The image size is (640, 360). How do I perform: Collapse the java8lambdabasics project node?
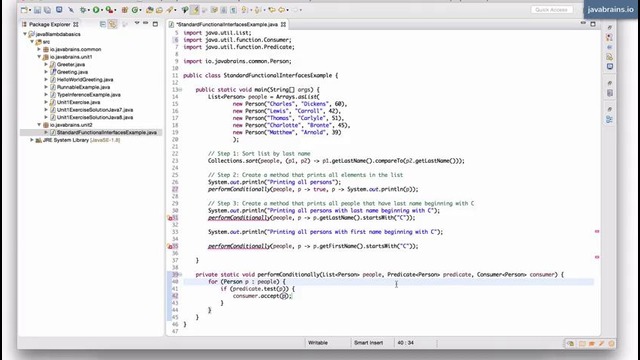point(25,34)
